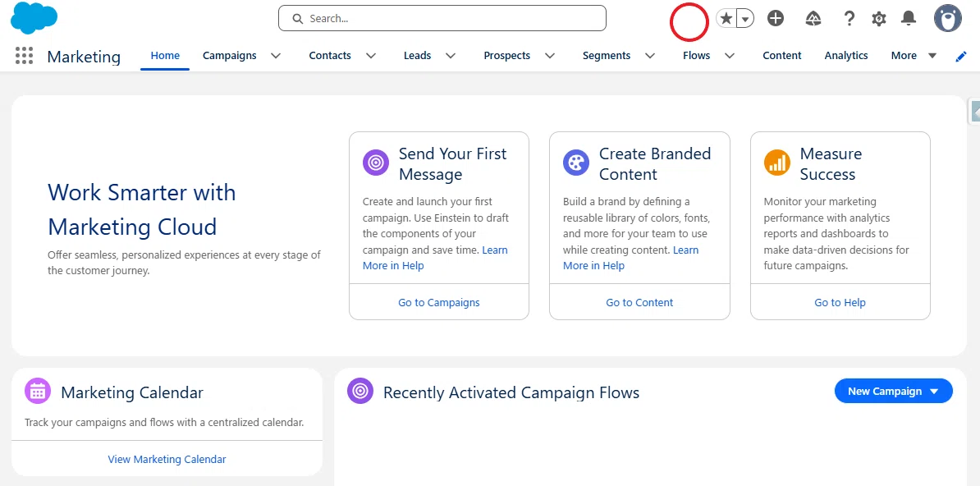Click the Marketing app name
980x486 pixels.
click(84, 57)
